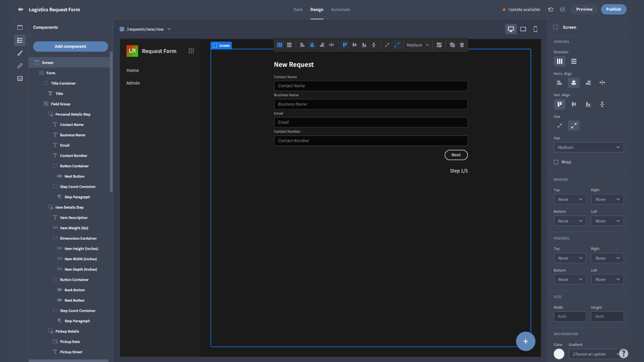Click the Publish button
Viewport: 644px width, 362px height.
[613, 9]
